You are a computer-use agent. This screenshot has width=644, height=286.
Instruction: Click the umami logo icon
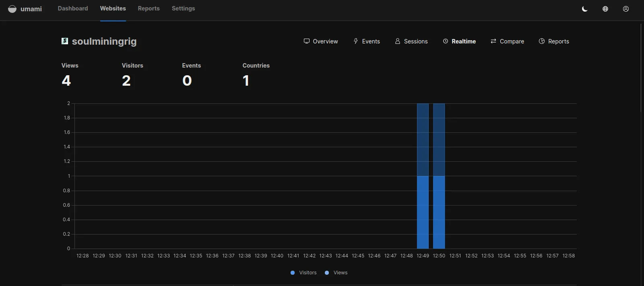pyautogui.click(x=12, y=9)
